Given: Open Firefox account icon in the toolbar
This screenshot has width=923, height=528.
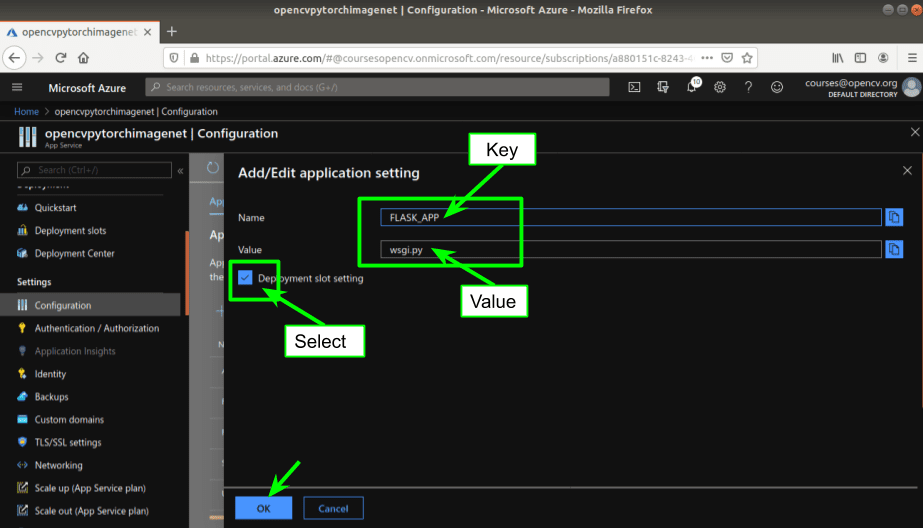Looking at the screenshot, I should tap(883, 58).
